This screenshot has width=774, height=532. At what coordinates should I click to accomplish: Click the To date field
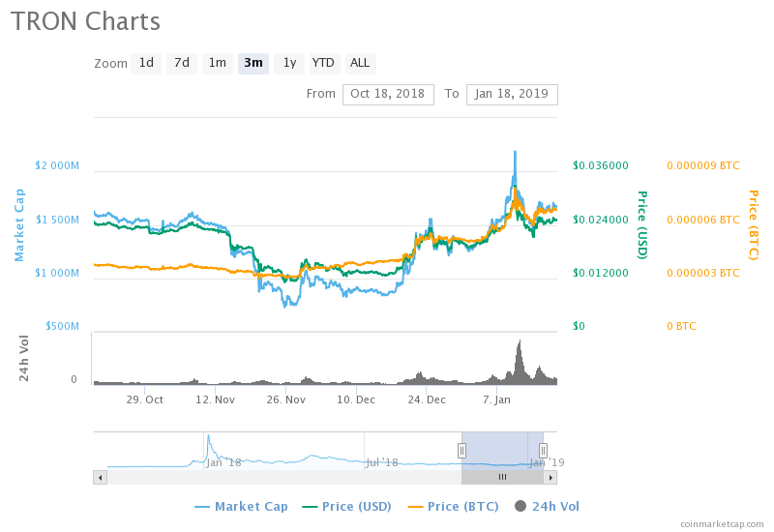click(512, 94)
